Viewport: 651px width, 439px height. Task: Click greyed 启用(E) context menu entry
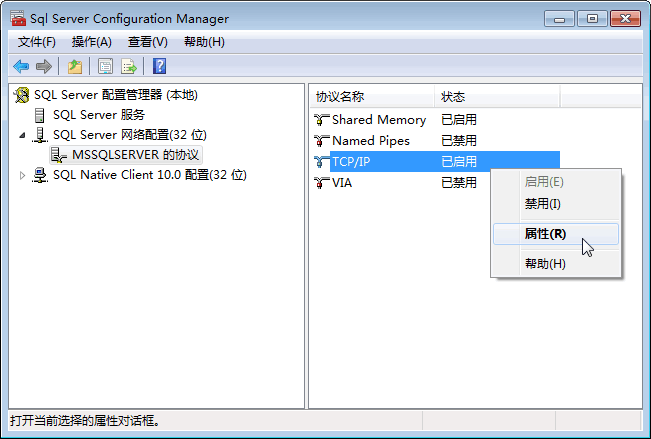pos(556,182)
